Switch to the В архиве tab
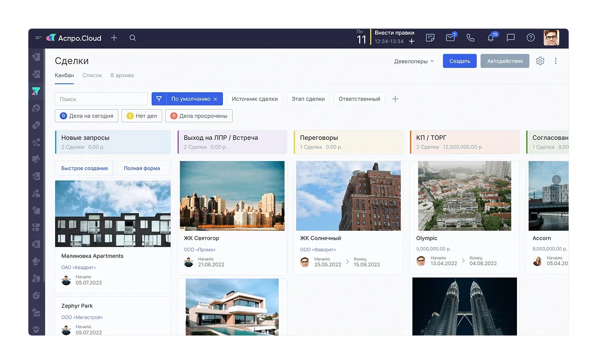The image size is (597, 364). click(x=122, y=76)
